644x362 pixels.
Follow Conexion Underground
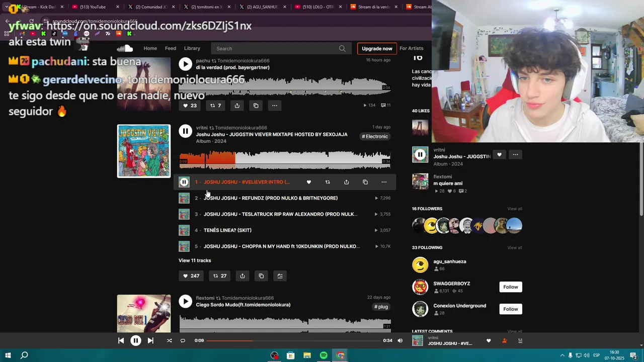point(511,309)
